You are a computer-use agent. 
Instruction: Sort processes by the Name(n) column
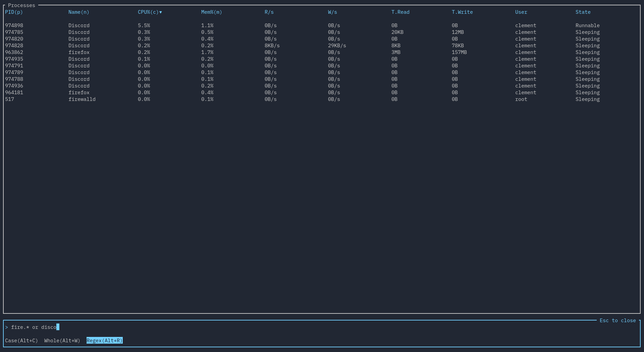pos(78,12)
